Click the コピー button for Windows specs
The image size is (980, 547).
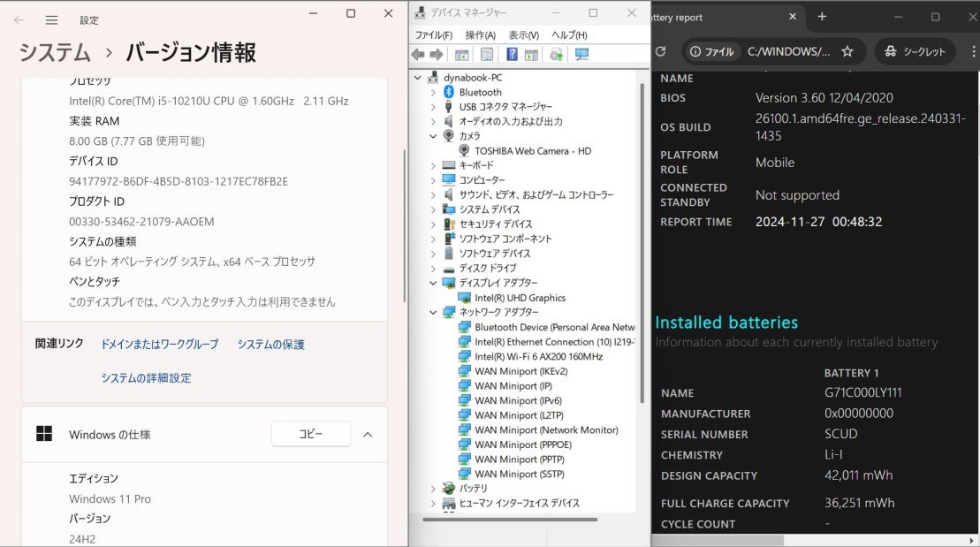point(311,434)
